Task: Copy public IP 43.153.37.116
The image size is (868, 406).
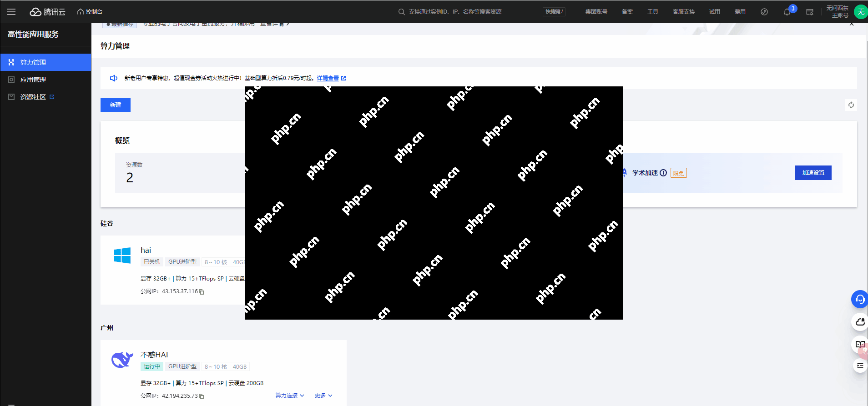Action: click(202, 292)
